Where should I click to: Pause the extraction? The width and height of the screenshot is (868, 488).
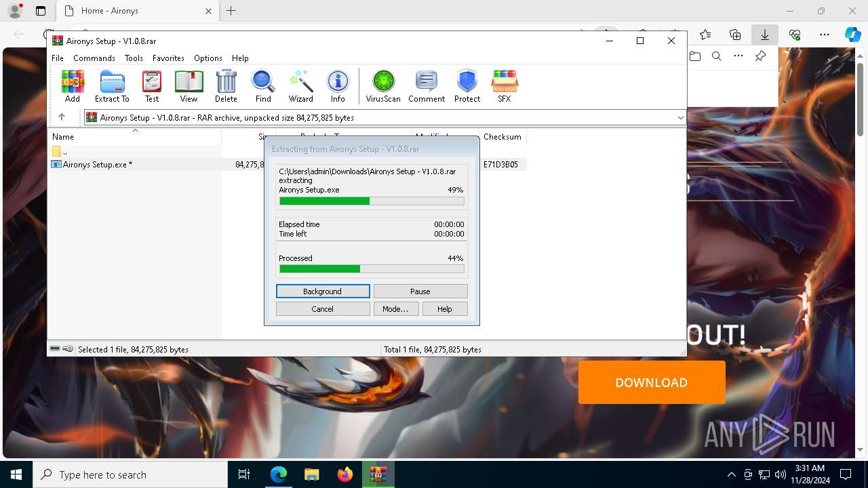(x=420, y=291)
